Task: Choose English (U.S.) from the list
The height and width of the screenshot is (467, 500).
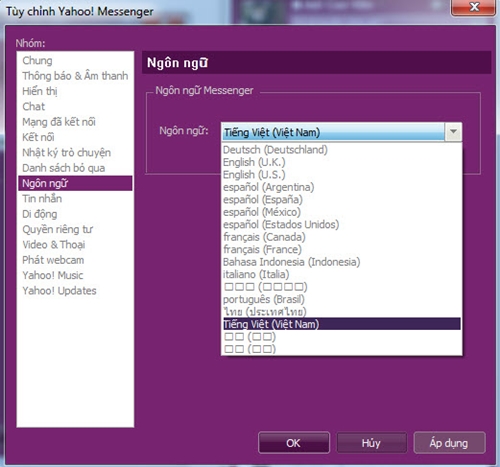Action: 341,175
